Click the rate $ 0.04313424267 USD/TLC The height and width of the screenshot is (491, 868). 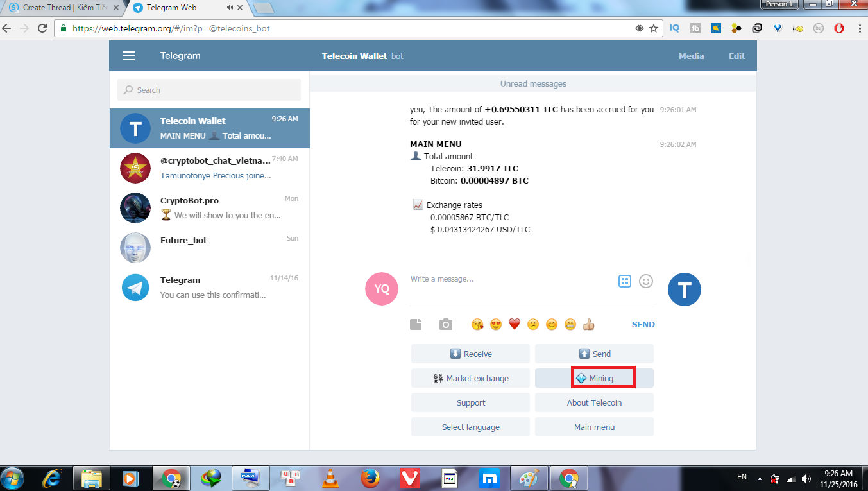point(480,229)
